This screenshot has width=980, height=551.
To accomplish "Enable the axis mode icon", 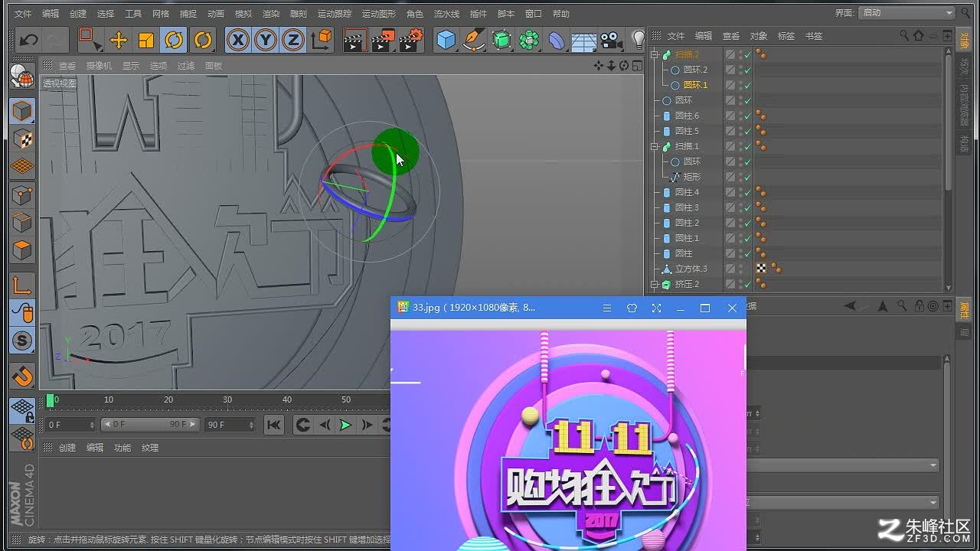I will [x=22, y=286].
